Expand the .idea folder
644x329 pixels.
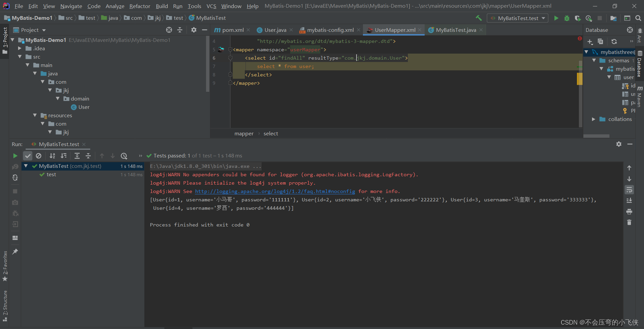pos(20,48)
